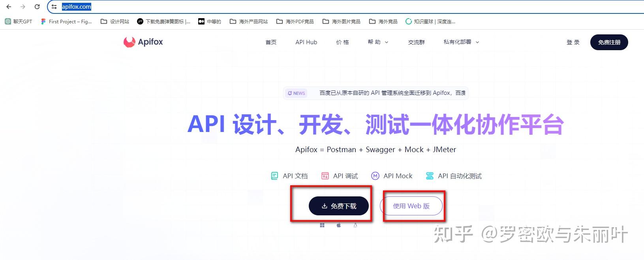Open the 设计网站 bookmark folder
This screenshot has height=260, width=644.
(x=115, y=21)
